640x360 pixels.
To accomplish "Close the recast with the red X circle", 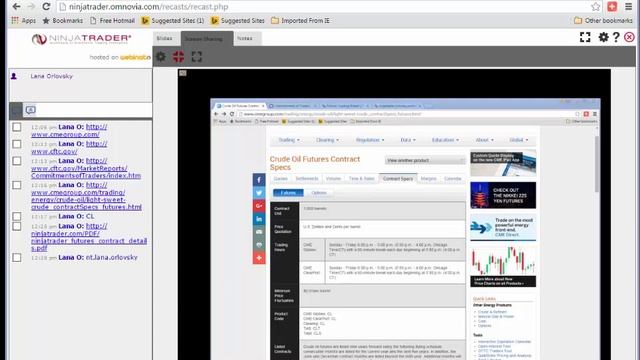I will coord(629,37).
